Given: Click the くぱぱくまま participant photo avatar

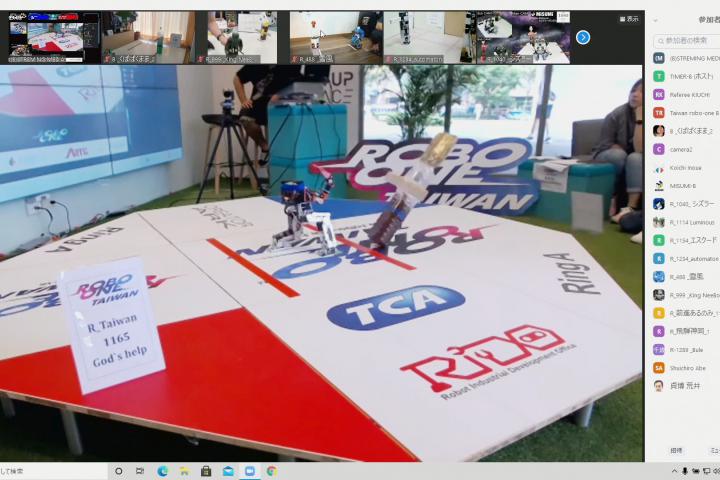Looking at the screenshot, I should point(659,131).
